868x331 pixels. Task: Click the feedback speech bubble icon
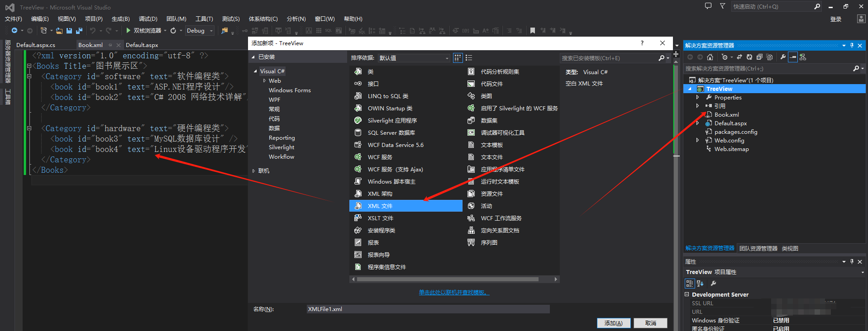pos(708,6)
